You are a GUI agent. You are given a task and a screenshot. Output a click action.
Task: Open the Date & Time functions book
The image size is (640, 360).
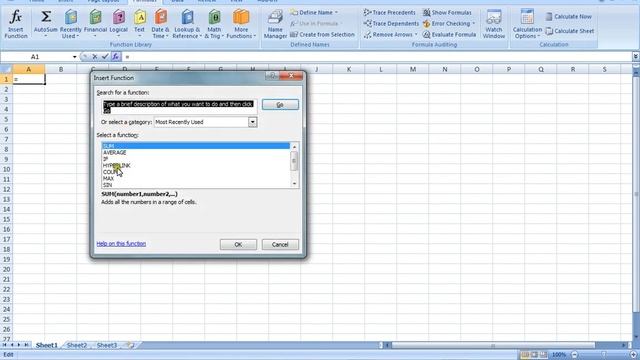point(160,24)
